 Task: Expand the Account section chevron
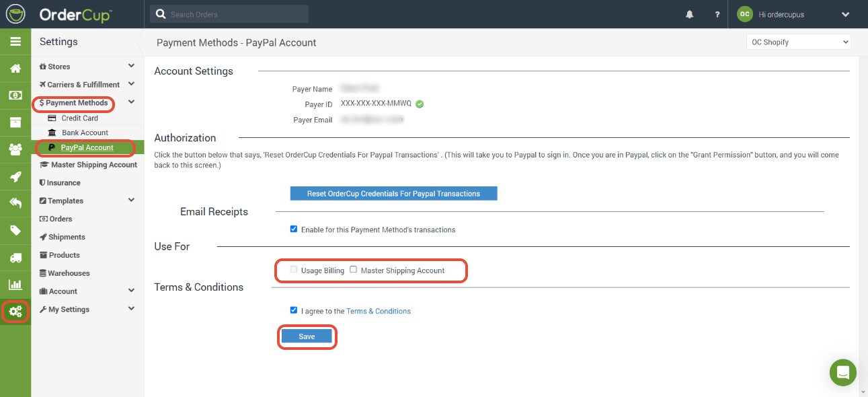[131, 291]
